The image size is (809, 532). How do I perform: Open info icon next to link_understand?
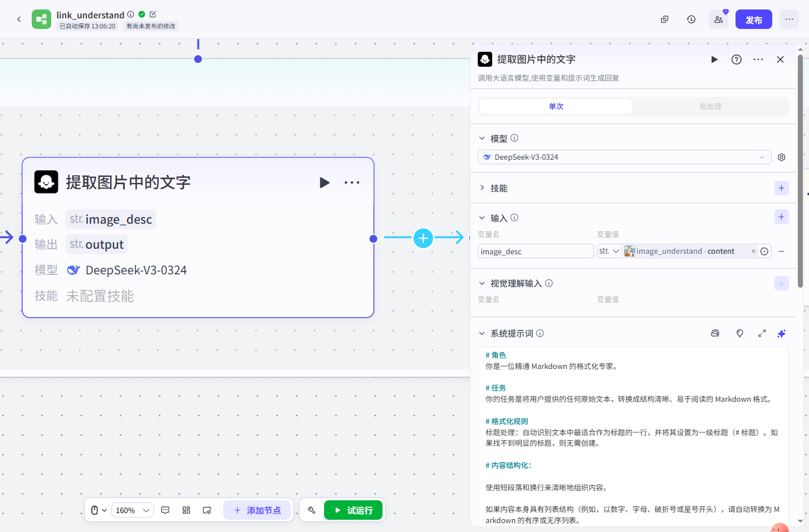[131, 14]
